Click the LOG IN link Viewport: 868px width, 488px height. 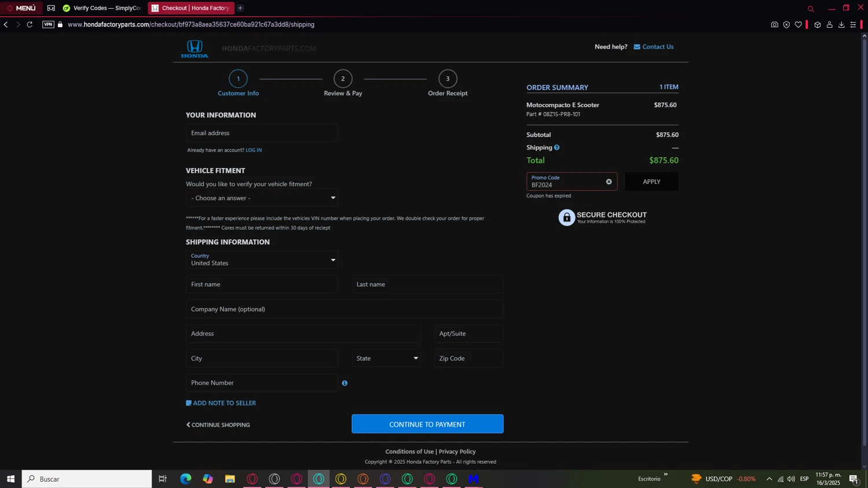pos(253,150)
